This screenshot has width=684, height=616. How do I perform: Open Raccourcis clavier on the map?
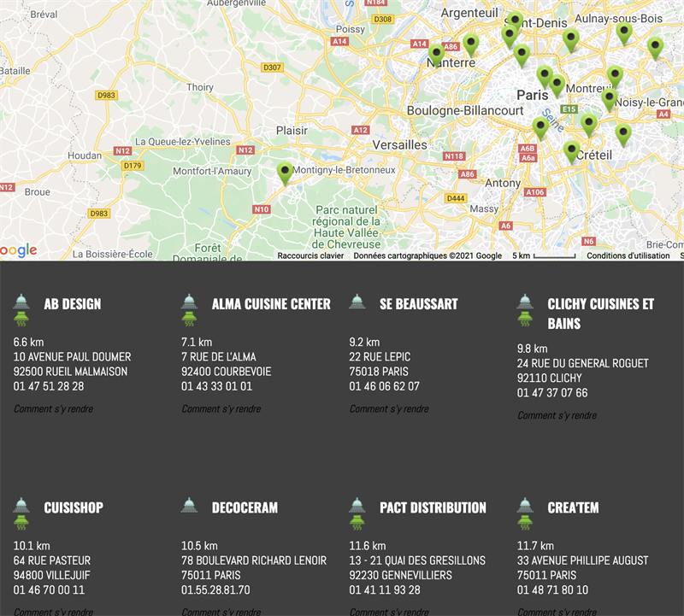pos(310,256)
